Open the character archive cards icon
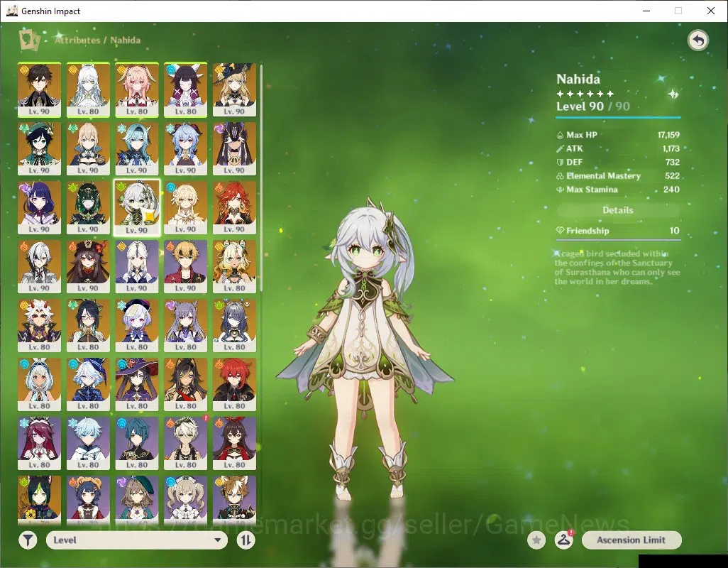728x568 pixels. (29, 40)
